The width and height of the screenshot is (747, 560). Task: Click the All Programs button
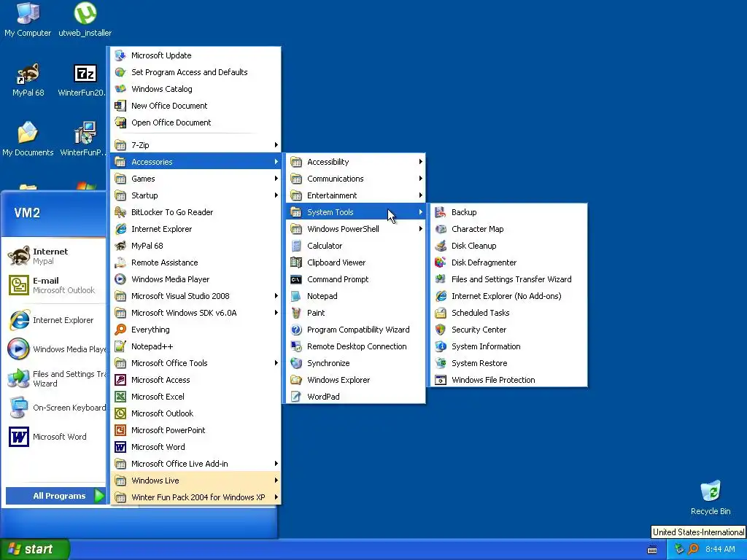pyautogui.click(x=55, y=496)
